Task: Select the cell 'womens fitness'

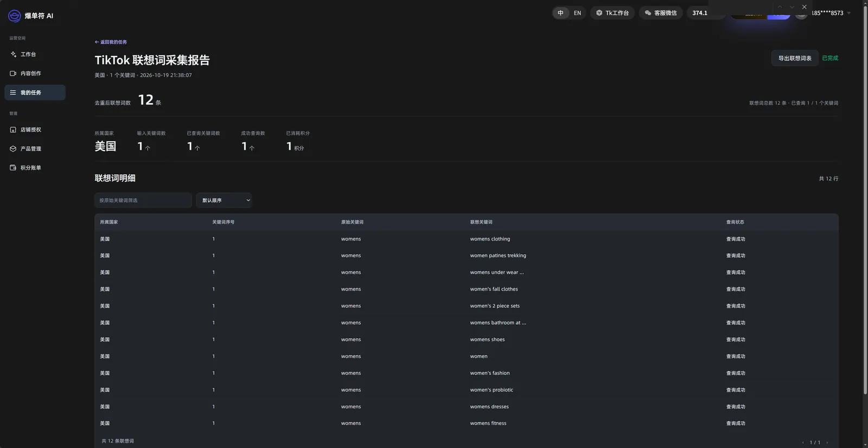Action: pos(488,424)
